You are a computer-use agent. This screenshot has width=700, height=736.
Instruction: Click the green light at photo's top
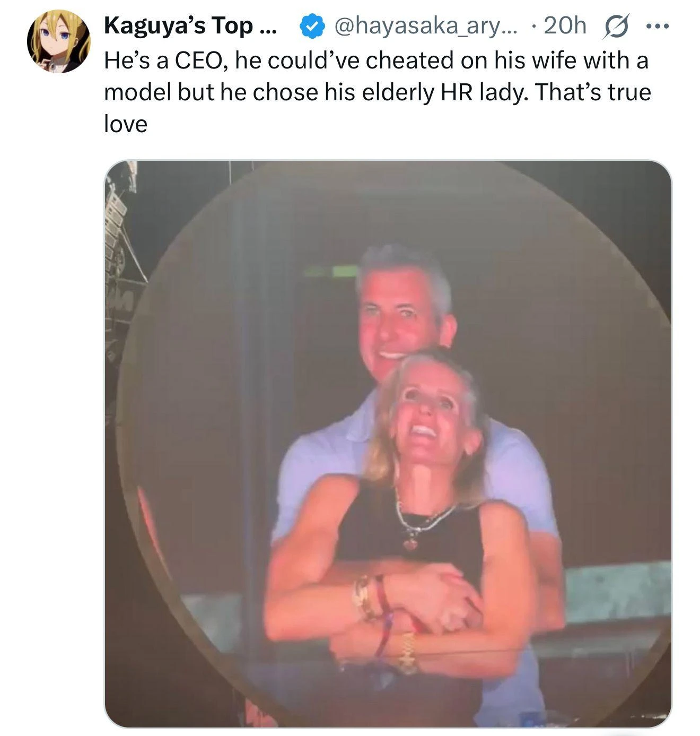coord(345,272)
